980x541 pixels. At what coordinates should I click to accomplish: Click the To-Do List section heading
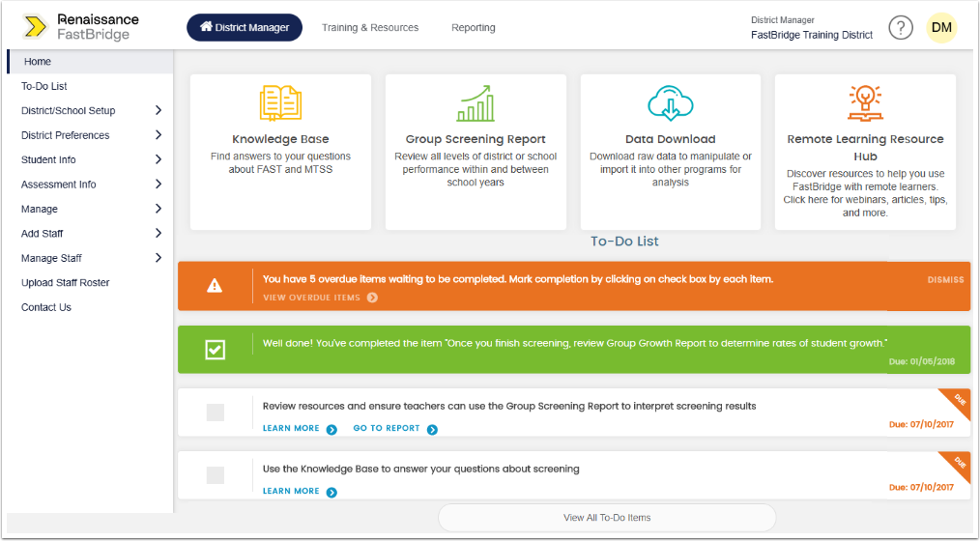tap(624, 242)
